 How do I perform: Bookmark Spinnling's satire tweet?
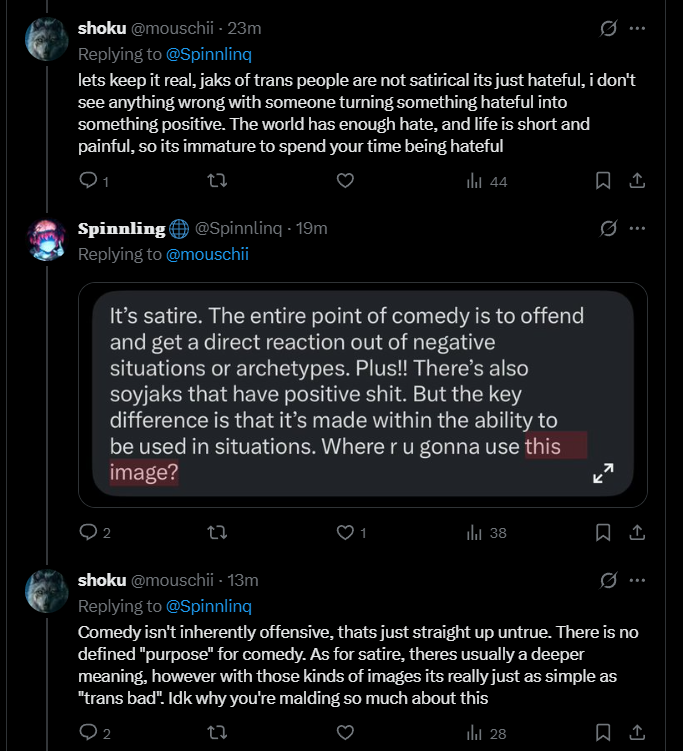coord(603,533)
